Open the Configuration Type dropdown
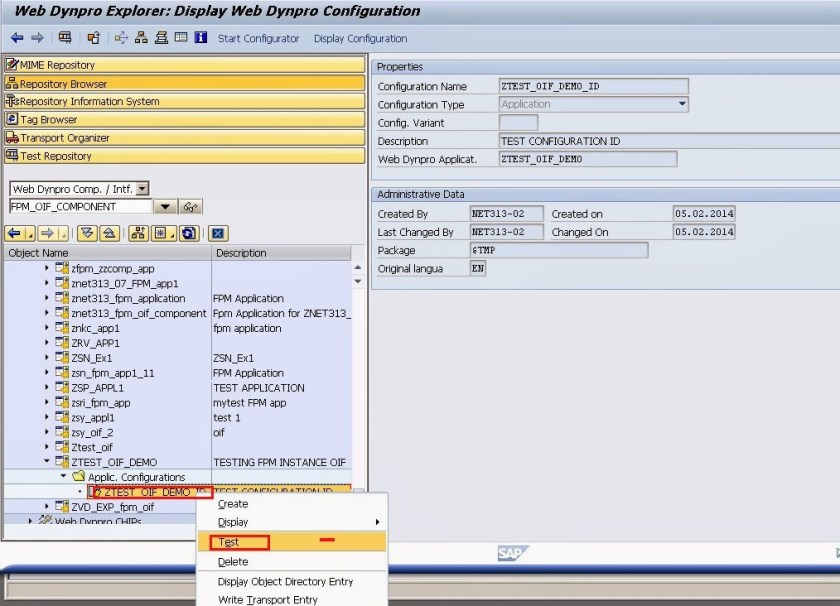This screenshot has height=606, width=840. coord(682,104)
